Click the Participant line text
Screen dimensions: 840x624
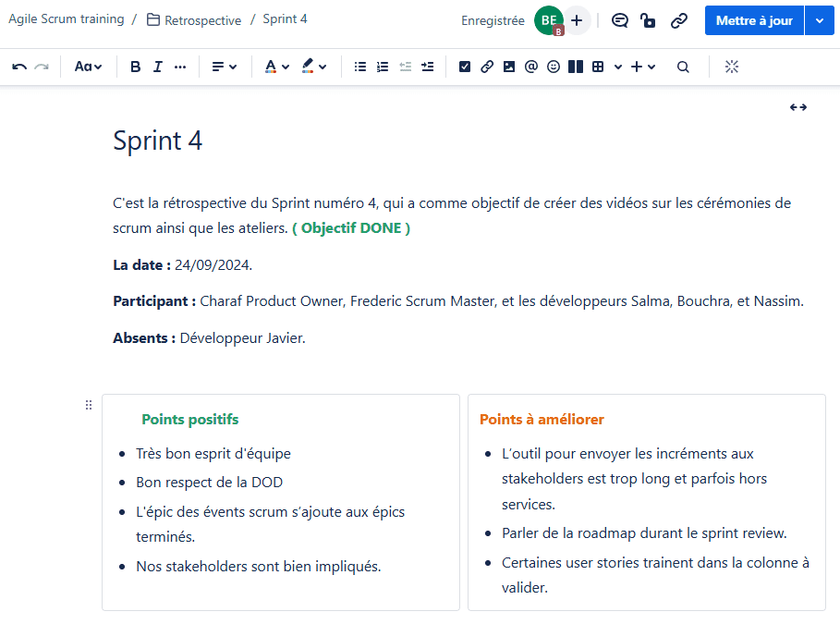tap(458, 301)
